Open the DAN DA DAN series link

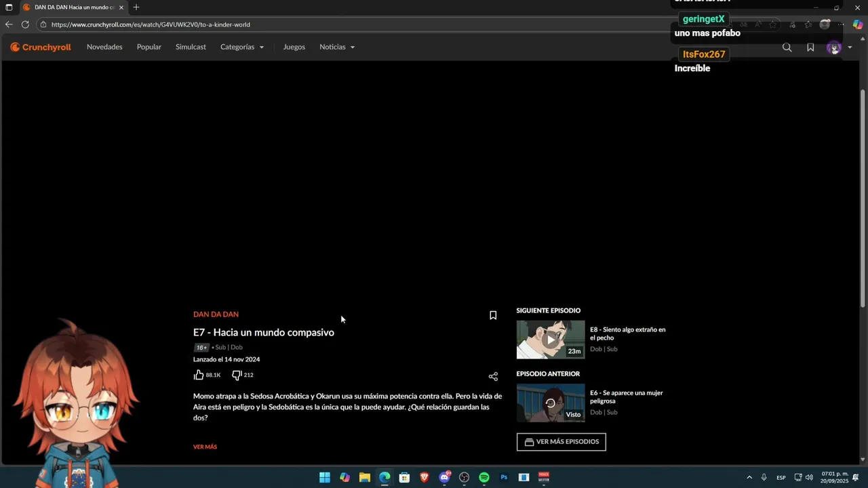216,314
